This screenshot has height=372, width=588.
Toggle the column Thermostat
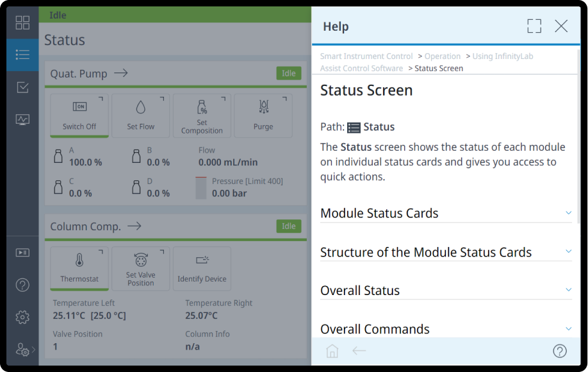point(79,269)
